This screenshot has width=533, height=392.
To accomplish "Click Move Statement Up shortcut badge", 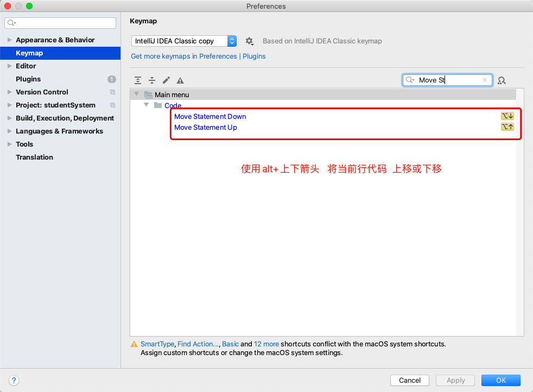I will pos(507,127).
